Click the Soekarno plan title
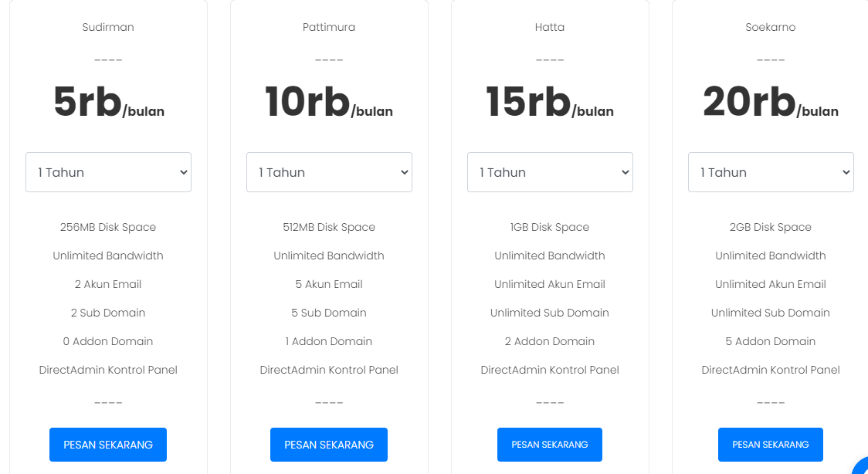Viewport: 868px width, 474px height. (x=771, y=27)
